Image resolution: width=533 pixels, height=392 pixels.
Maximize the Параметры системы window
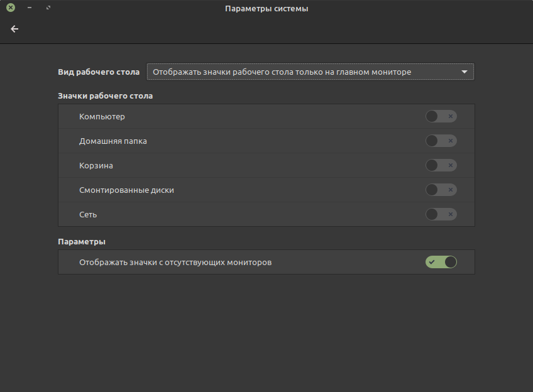tap(48, 8)
